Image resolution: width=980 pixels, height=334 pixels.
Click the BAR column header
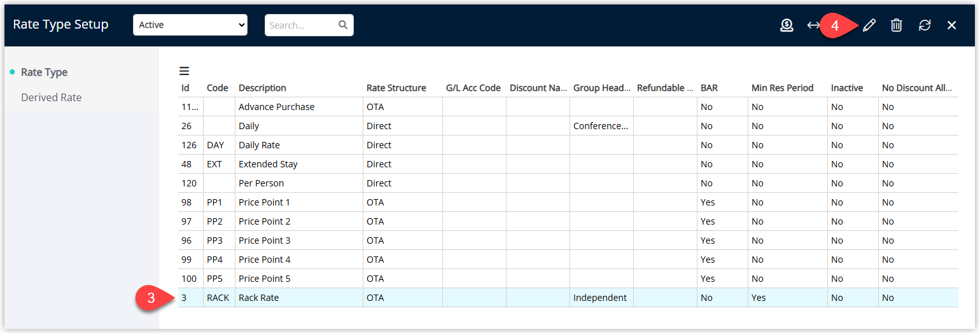(x=709, y=88)
